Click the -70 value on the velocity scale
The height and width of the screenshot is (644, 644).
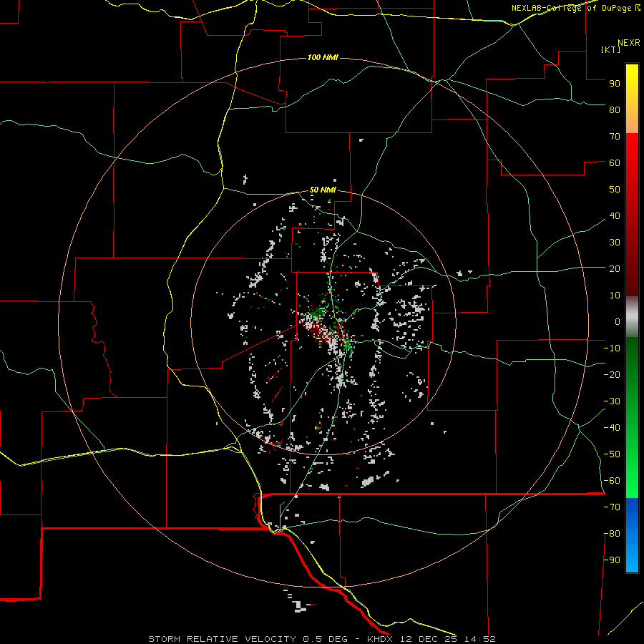(612, 507)
